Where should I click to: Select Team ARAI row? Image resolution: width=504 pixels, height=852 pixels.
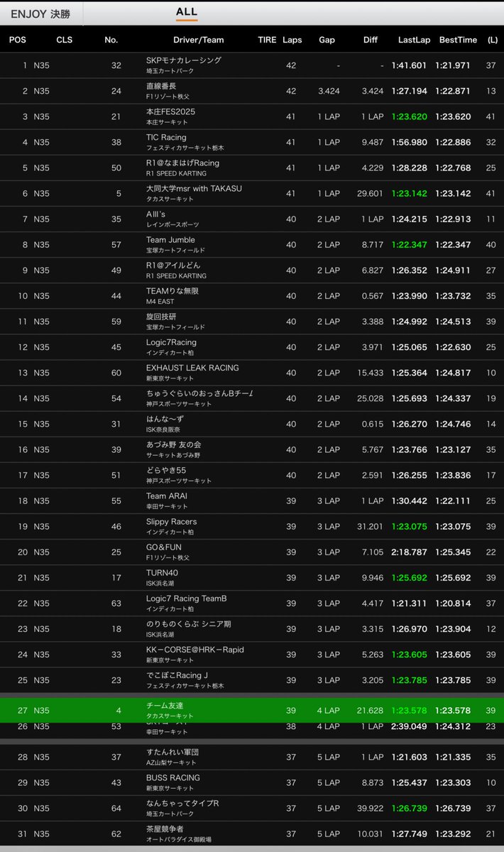click(x=252, y=500)
